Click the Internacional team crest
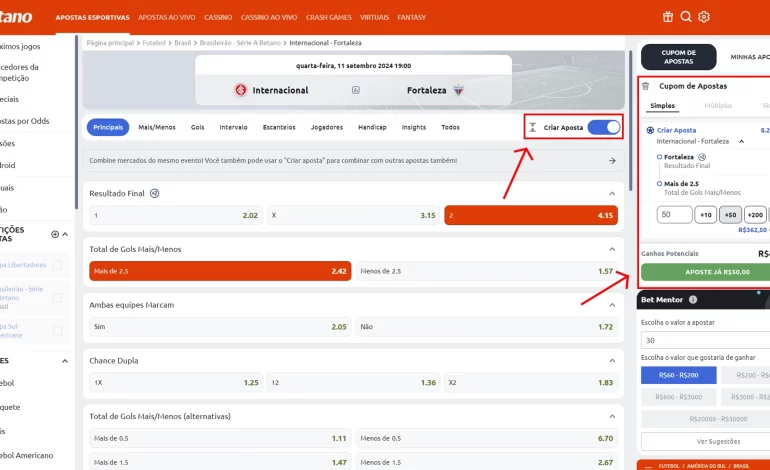The height and width of the screenshot is (470, 770). coord(241,90)
